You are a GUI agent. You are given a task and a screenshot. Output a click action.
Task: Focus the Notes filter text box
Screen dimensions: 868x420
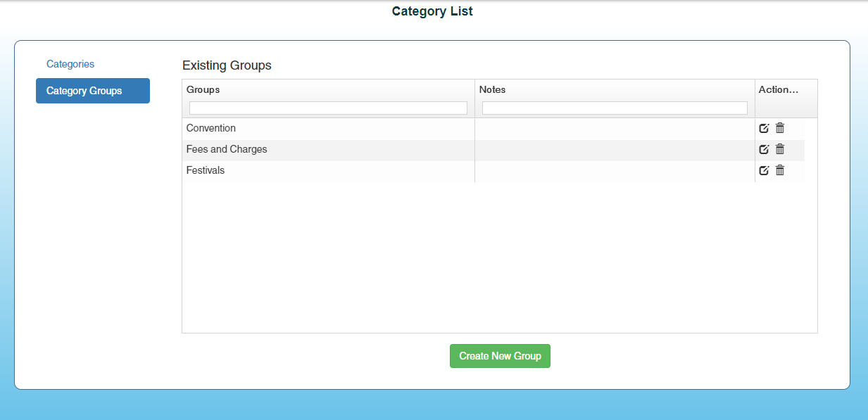(x=615, y=108)
